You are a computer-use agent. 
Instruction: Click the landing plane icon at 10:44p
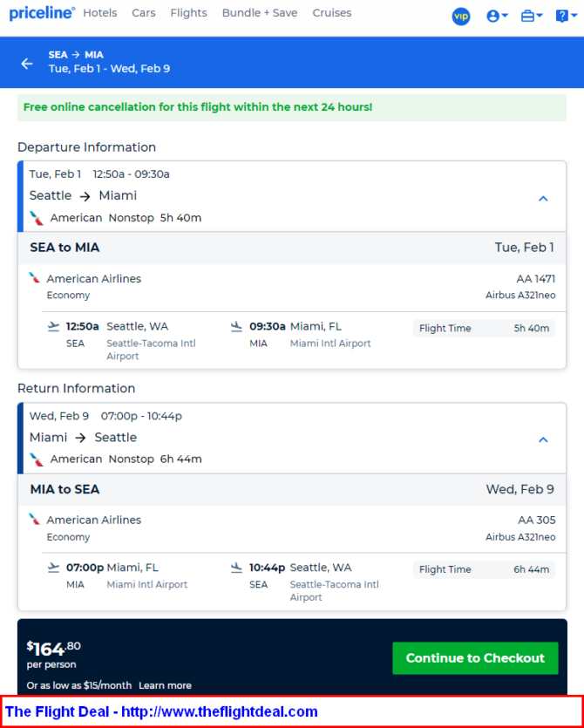237,568
